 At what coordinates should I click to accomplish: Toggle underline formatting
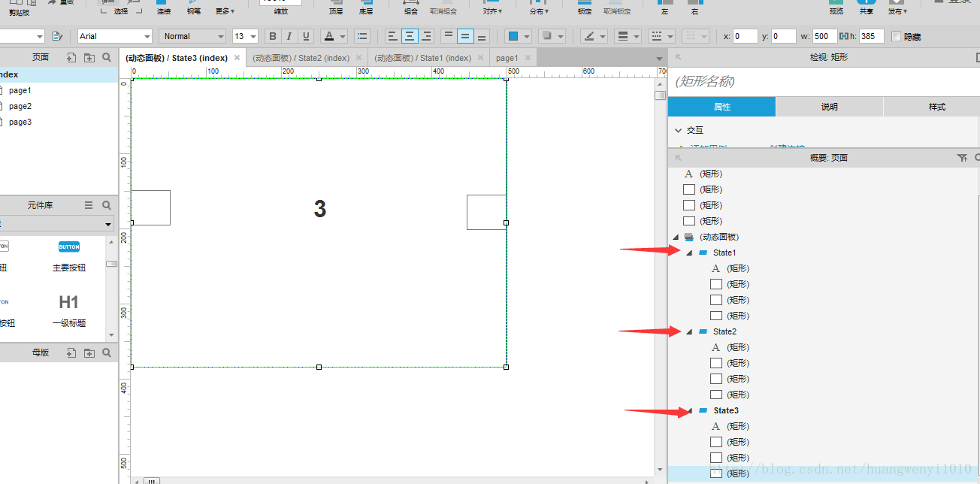tap(306, 36)
